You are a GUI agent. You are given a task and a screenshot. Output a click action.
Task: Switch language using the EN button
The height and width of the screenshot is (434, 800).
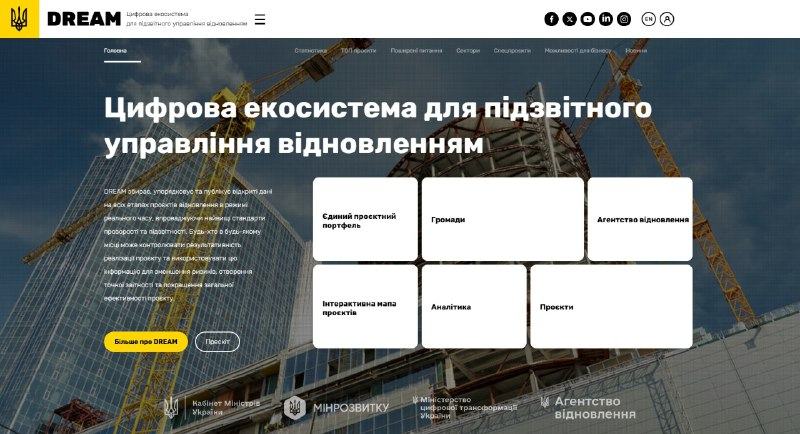click(x=648, y=19)
